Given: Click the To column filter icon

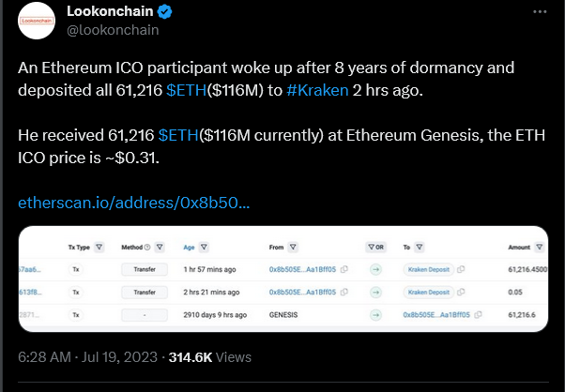Looking at the screenshot, I should 420,248.
